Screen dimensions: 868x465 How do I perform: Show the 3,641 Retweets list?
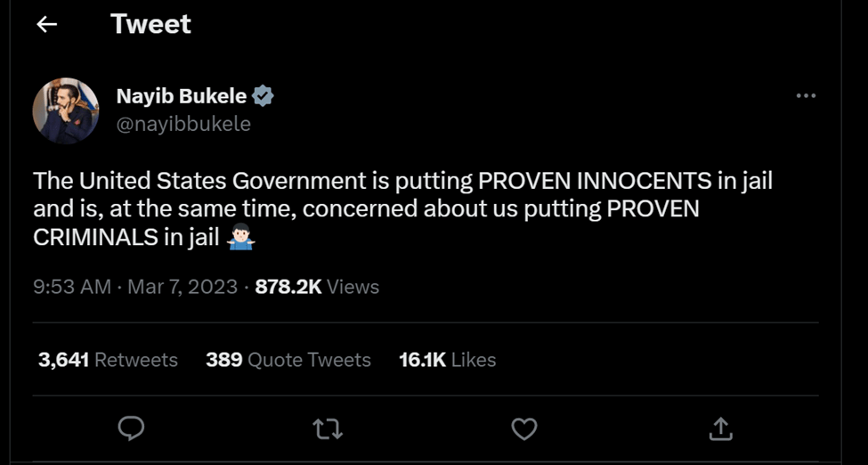pyautogui.click(x=108, y=360)
